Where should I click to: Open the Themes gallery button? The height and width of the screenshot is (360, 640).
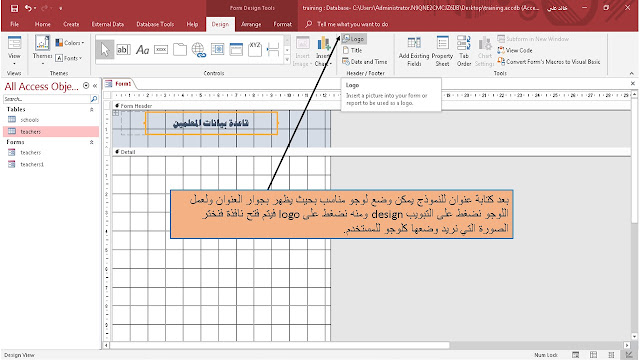[42, 49]
